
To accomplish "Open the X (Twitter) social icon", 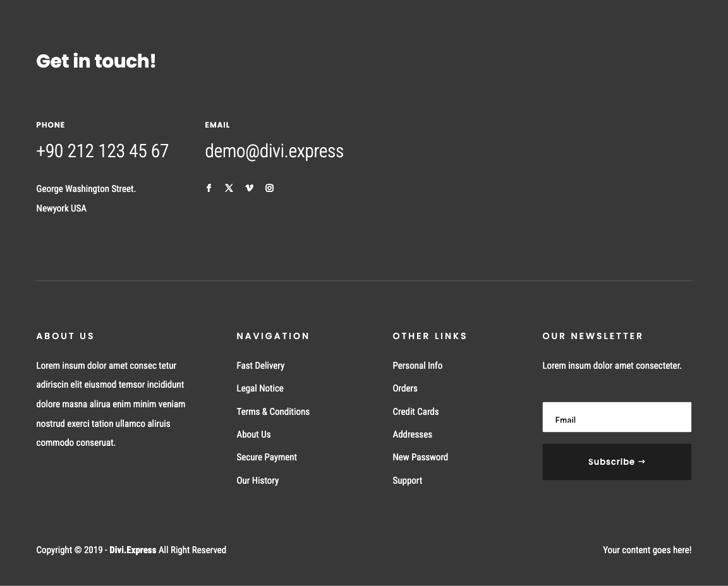I will pyautogui.click(x=229, y=188).
